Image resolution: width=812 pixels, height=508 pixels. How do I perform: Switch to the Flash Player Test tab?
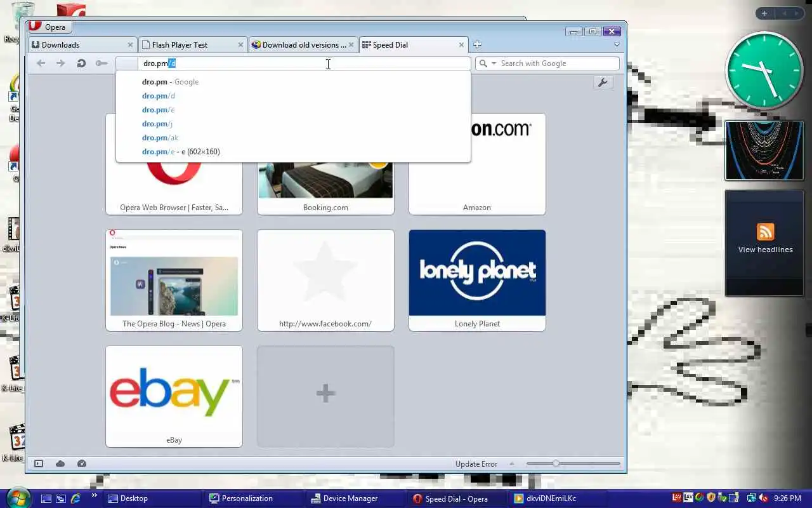coord(193,44)
